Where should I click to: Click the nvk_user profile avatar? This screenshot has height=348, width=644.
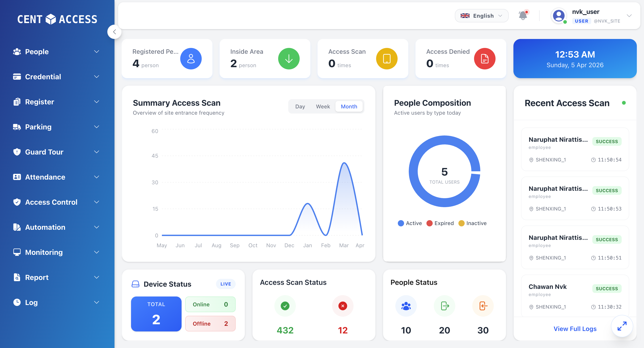(559, 16)
